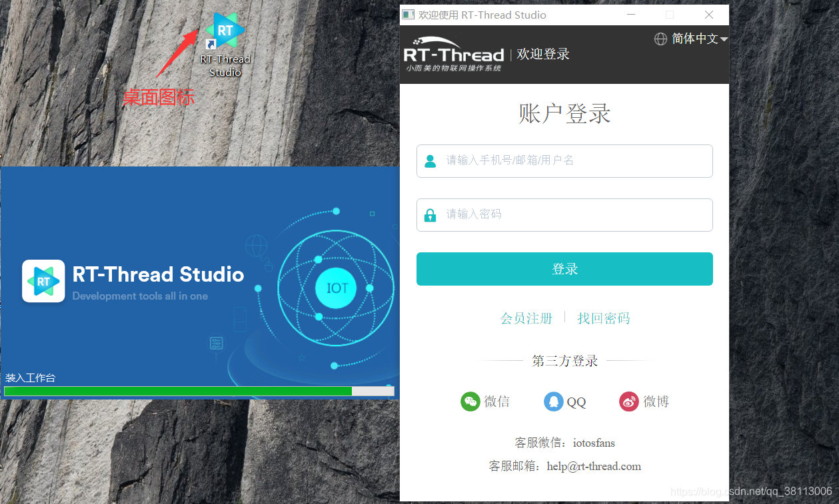
Task: Click the globe language icon
Action: pos(660,39)
